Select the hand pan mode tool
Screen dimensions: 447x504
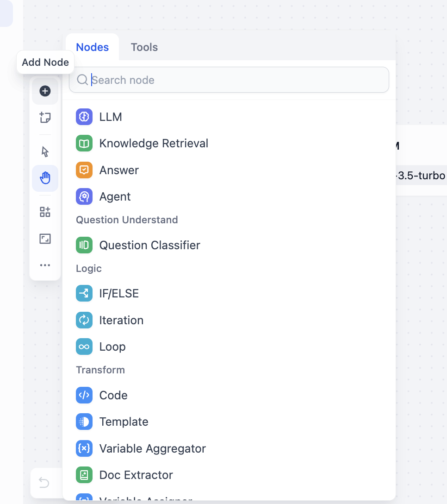click(x=45, y=178)
